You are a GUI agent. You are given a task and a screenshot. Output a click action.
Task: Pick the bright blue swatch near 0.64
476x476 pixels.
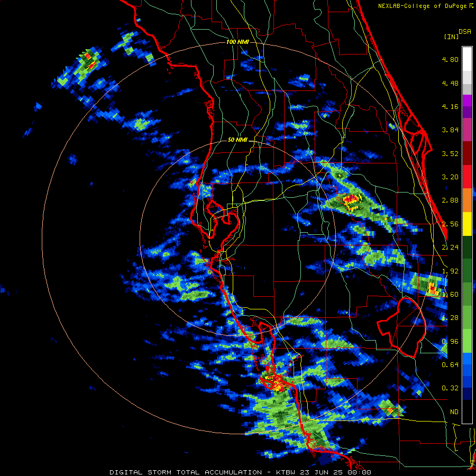467,359
